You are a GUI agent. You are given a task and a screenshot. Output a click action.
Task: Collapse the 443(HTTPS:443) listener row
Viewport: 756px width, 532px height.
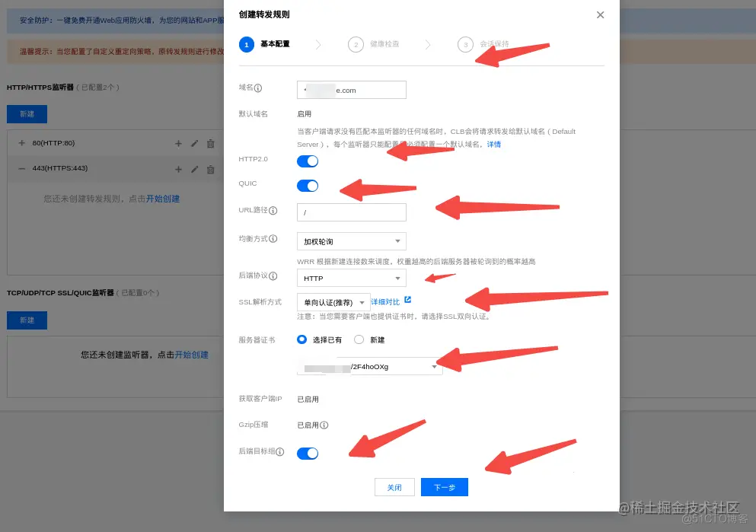(21, 169)
